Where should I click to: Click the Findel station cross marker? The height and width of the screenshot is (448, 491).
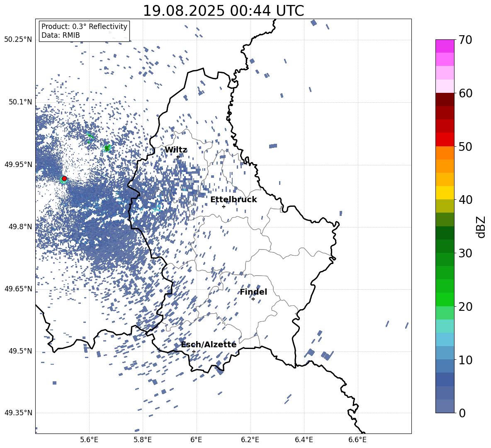click(253, 299)
